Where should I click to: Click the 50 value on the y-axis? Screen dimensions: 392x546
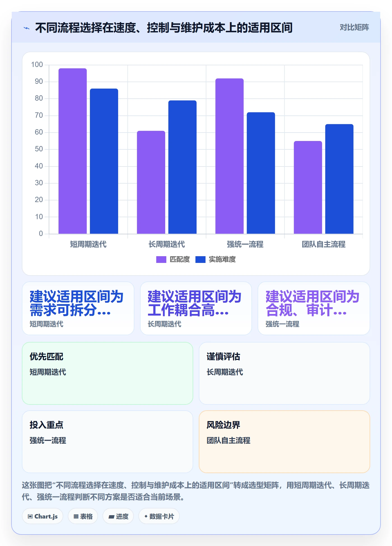pos(39,149)
